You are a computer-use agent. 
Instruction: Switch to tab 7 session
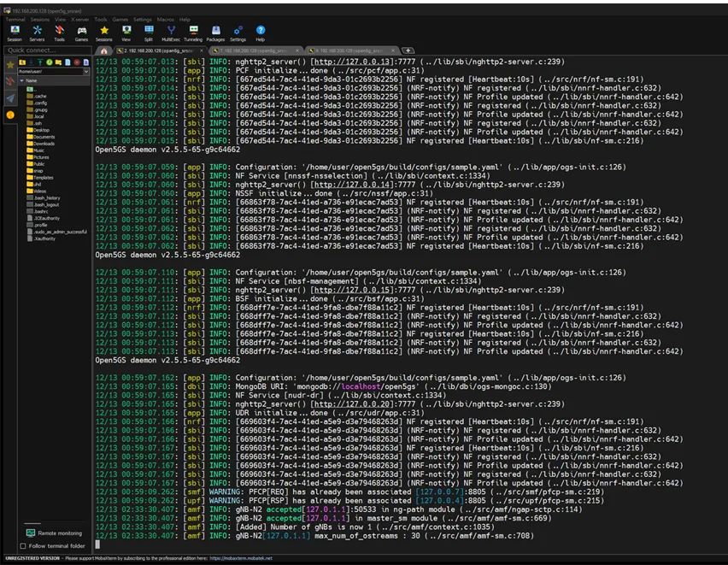(x=255, y=50)
